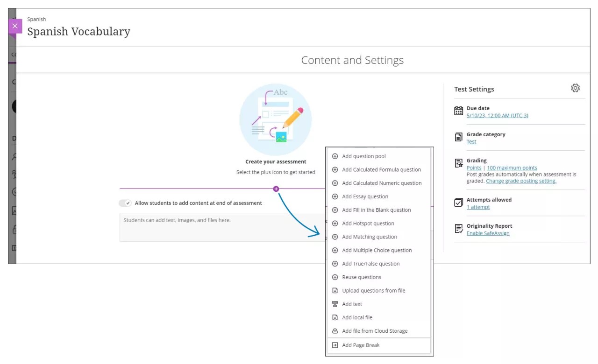This screenshot has height=364, width=598.
Task: Open the Test Settings gear icon
Action: [x=575, y=88]
